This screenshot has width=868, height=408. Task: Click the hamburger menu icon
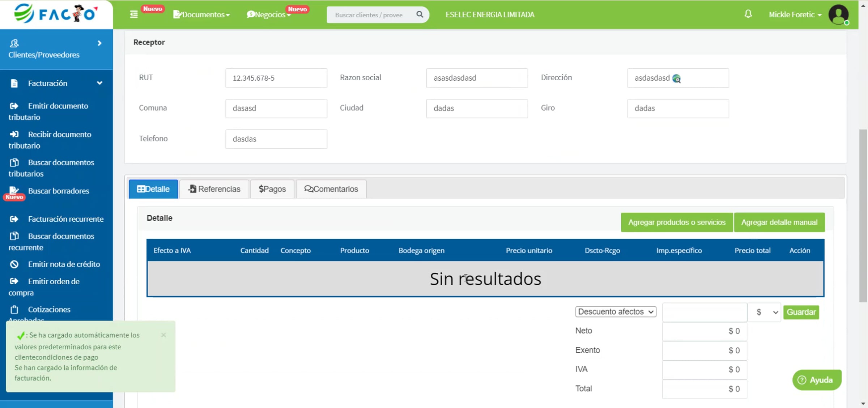(134, 14)
